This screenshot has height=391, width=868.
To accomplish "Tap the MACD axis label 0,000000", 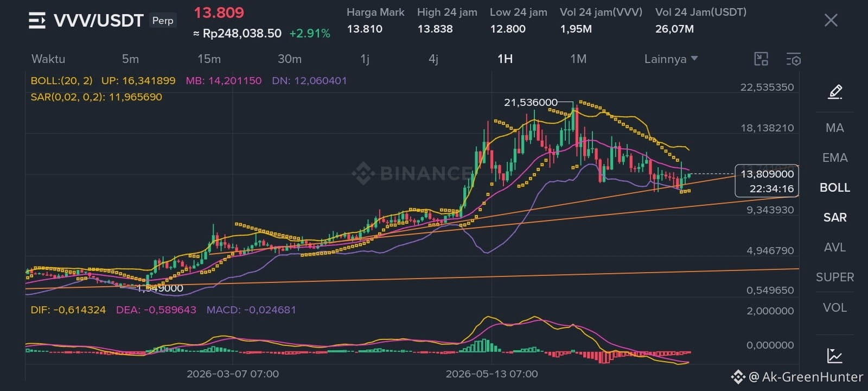I will tap(770, 345).
